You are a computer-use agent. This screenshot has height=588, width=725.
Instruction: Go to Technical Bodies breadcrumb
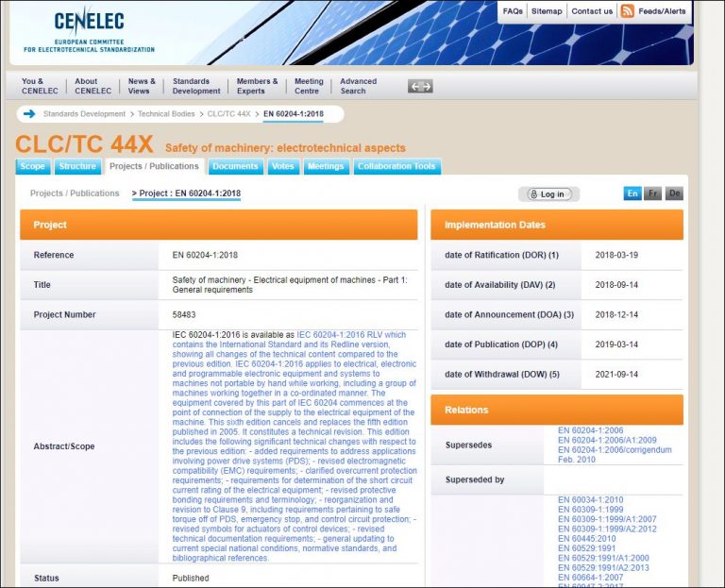point(166,114)
